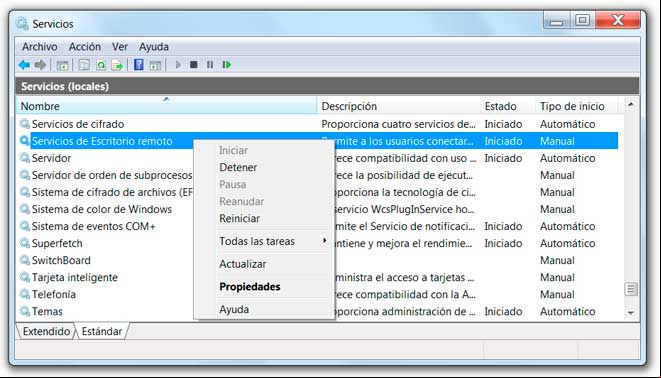Select the Superfetch service
Screen dimensions: 661x378
tap(57, 243)
